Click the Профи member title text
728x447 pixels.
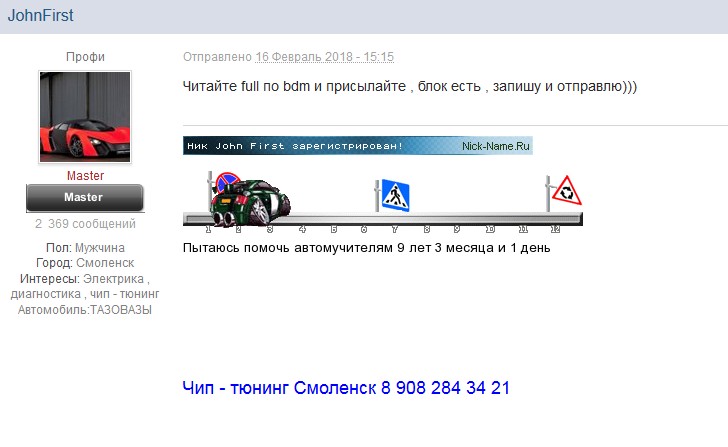coord(85,57)
